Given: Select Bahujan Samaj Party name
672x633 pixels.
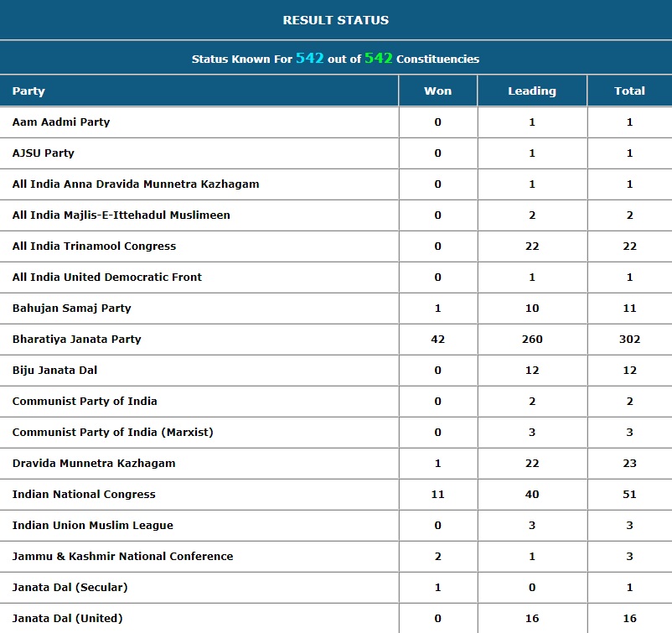Looking at the screenshot, I should tap(71, 309).
